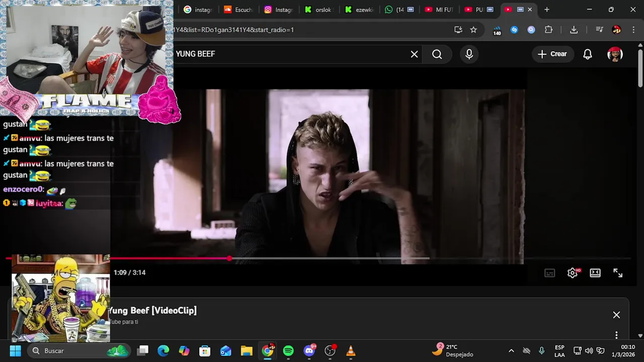Click the Homer Simpson overlay image

coord(60,298)
